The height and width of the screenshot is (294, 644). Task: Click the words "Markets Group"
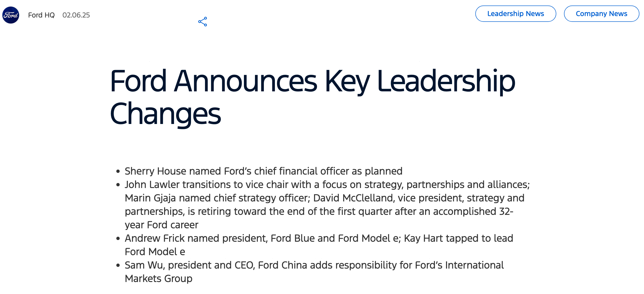point(159,279)
